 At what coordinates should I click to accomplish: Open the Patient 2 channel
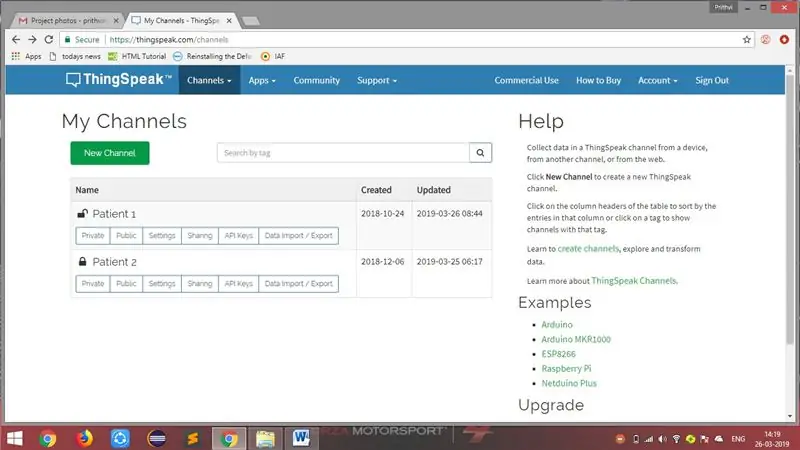point(114,262)
